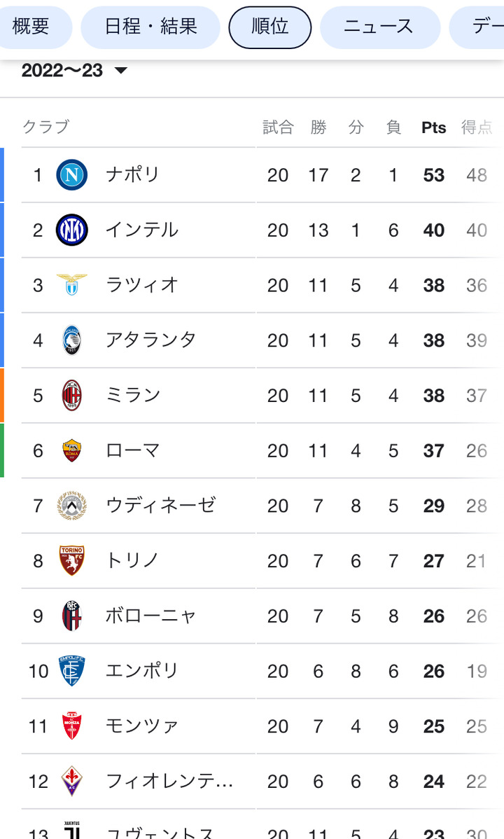Image resolution: width=504 pixels, height=839 pixels.
Task: Click the Atalanta club crest icon
Action: pyautogui.click(x=72, y=340)
